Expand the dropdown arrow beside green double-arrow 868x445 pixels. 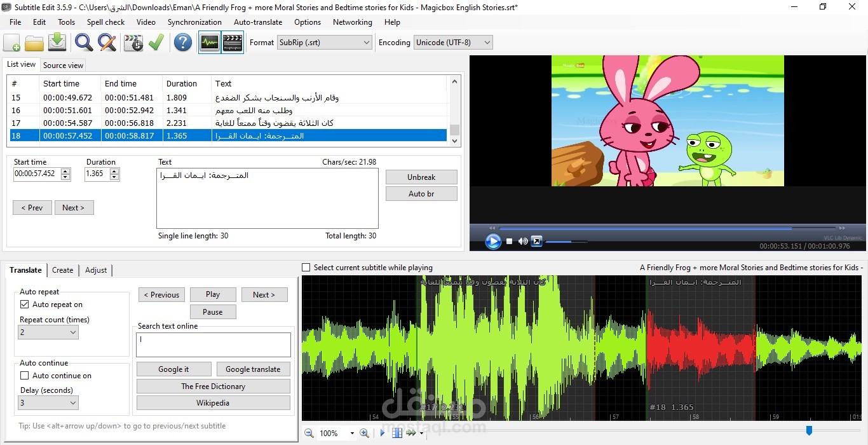tap(421, 434)
